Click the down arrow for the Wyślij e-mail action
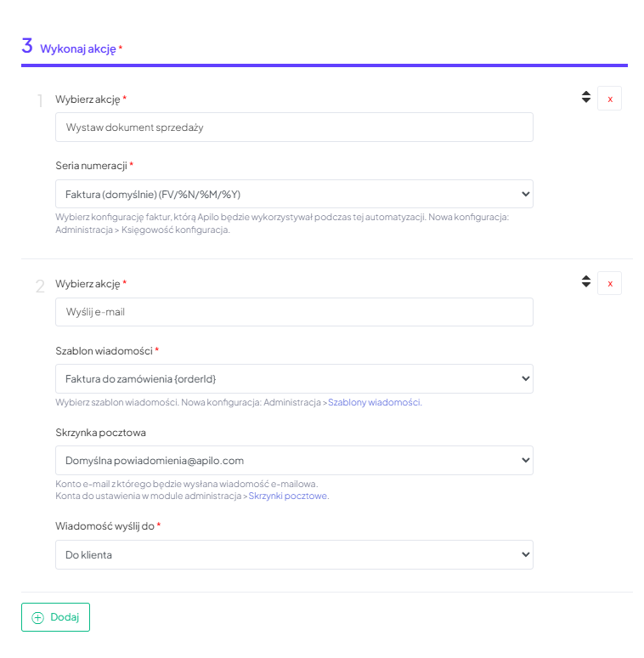Image resolution: width=644 pixels, height=658 pixels. tap(585, 286)
